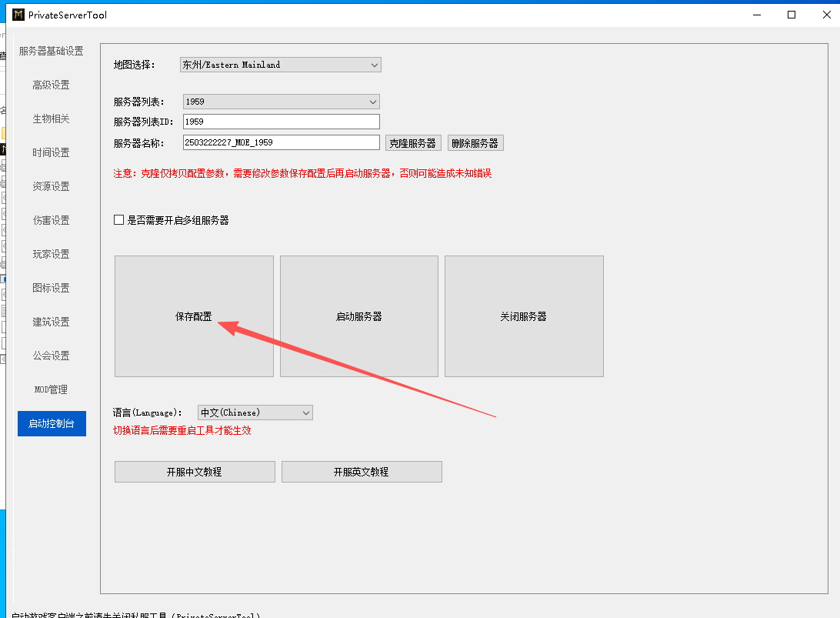
Task: Open the 开服中文教程 tutorial
Action: [x=195, y=472]
